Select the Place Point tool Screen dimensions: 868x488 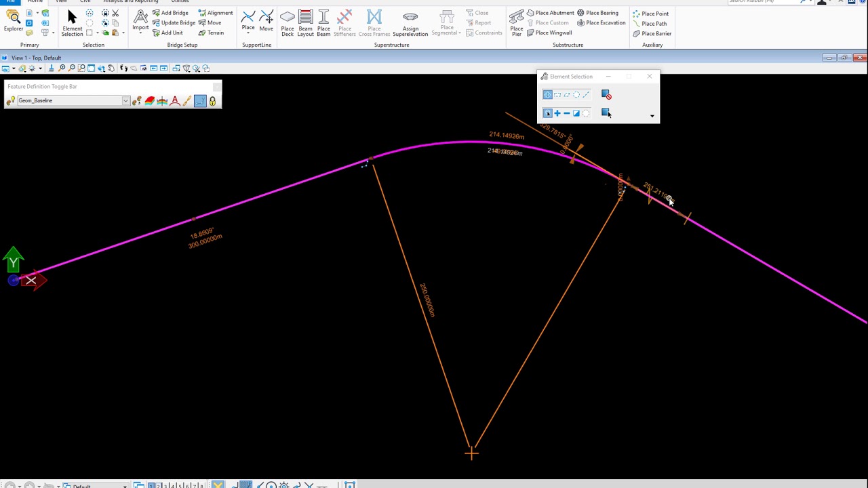tap(650, 14)
